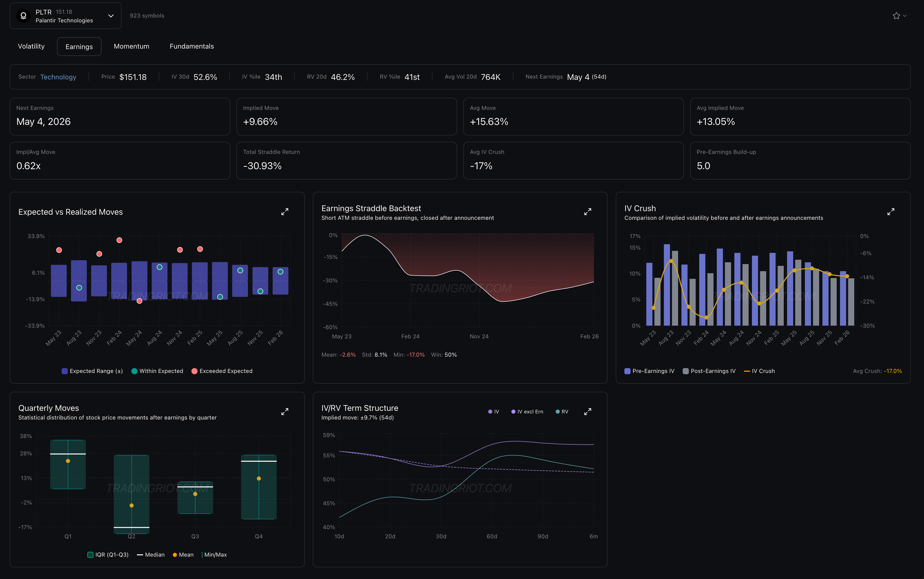Expand the Quarterly Moves chart
This screenshot has width=924, height=579.
[285, 412]
